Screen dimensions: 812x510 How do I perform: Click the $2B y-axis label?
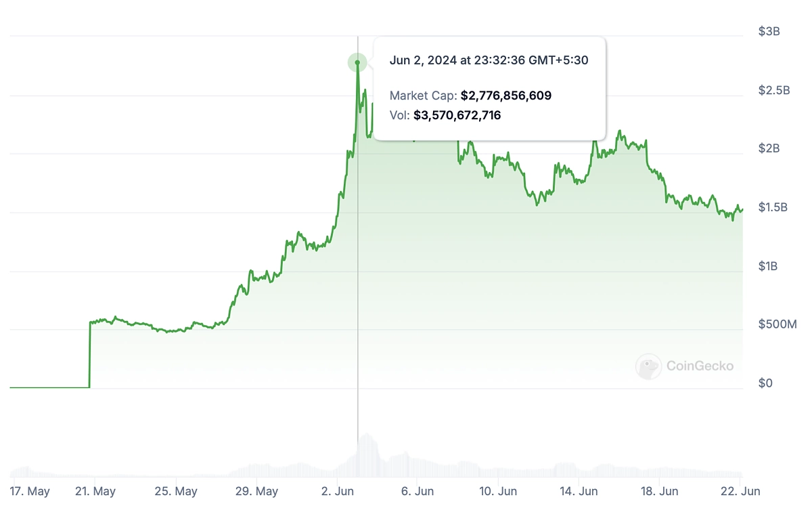coord(769,148)
